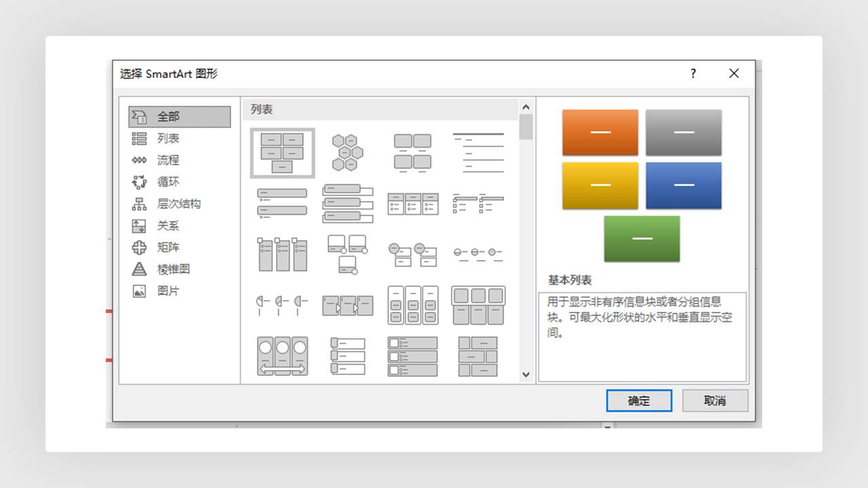The width and height of the screenshot is (868, 488).
Task: Pick the three stacked offset bars layout
Action: (347, 203)
